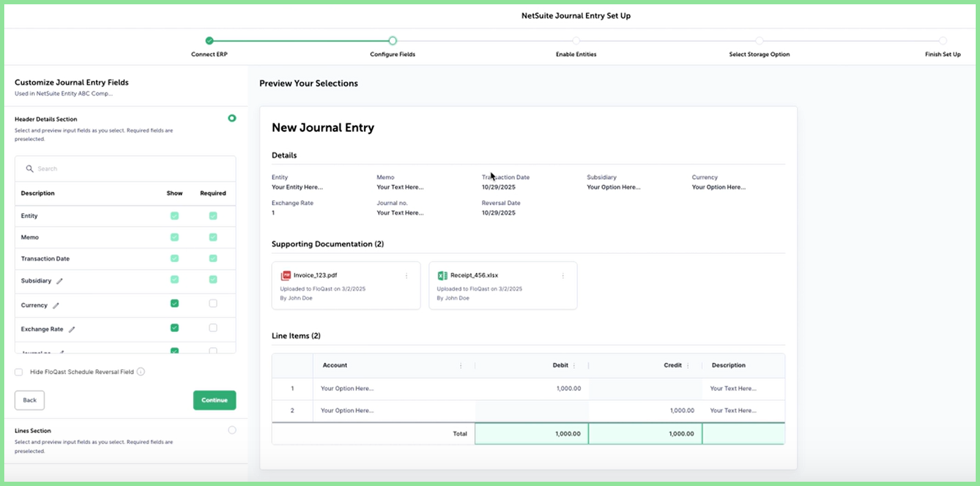Image resolution: width=980 pixels, height=486 pixels.
Task: Expand the Lines Section radio button
Action: [x=232, y=430]
